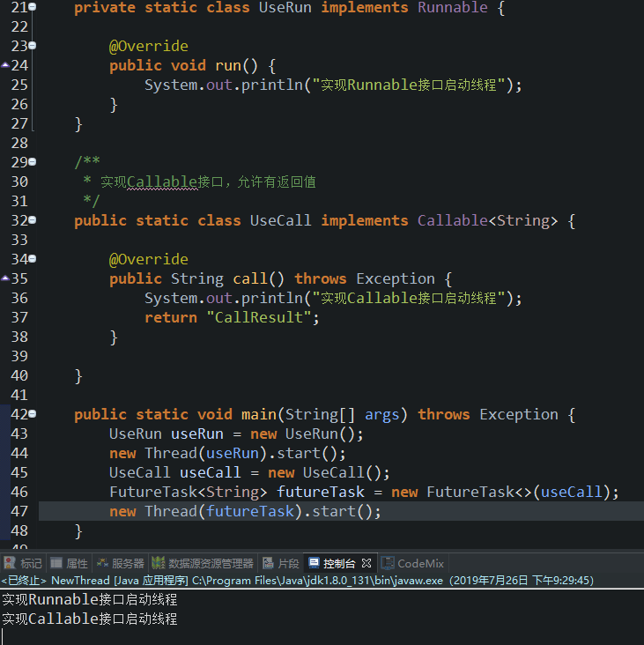Open the 数据源资源管理器 tab

[x=203, y=563]
